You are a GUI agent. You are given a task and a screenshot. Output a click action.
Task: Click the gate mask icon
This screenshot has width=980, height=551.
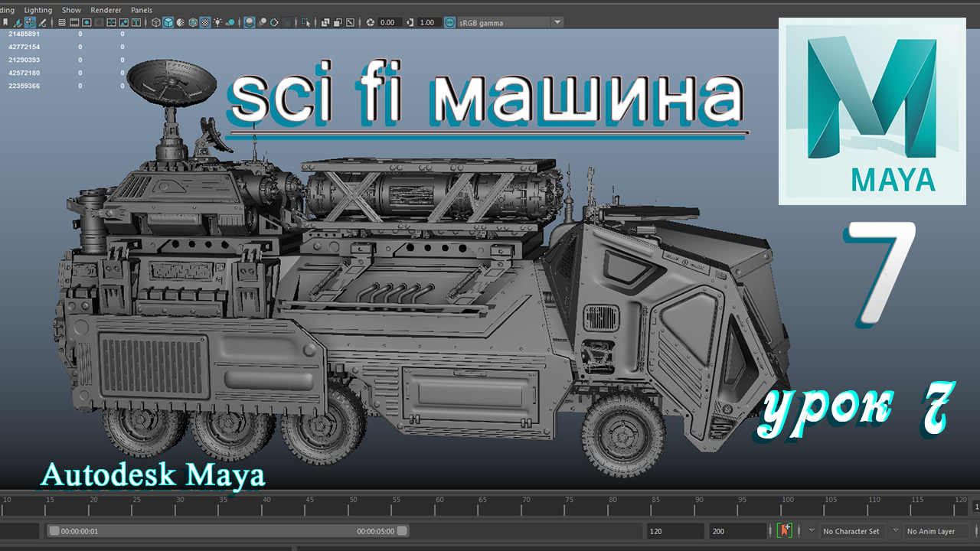coord(99,22)
